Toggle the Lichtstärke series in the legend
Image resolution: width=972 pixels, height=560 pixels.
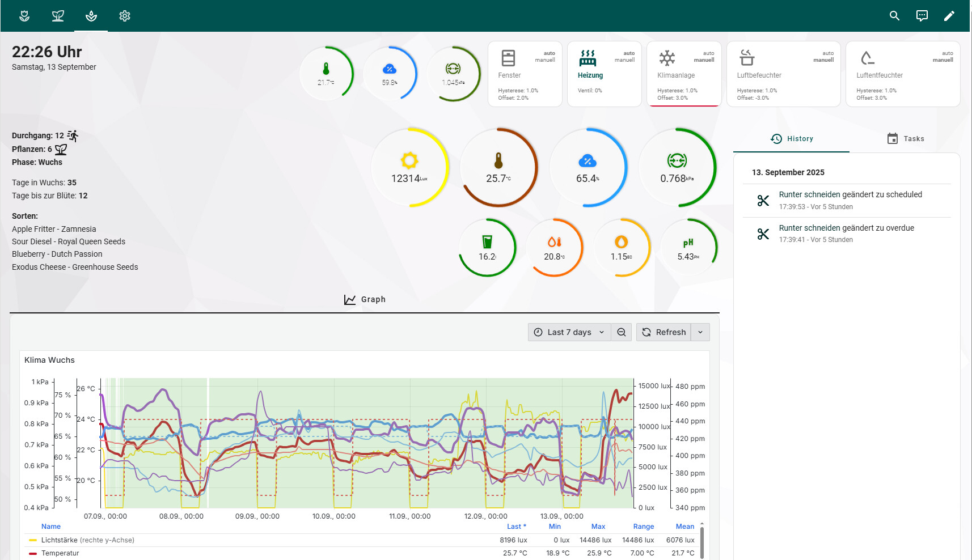pyautogui.click(x=88, y=540)
